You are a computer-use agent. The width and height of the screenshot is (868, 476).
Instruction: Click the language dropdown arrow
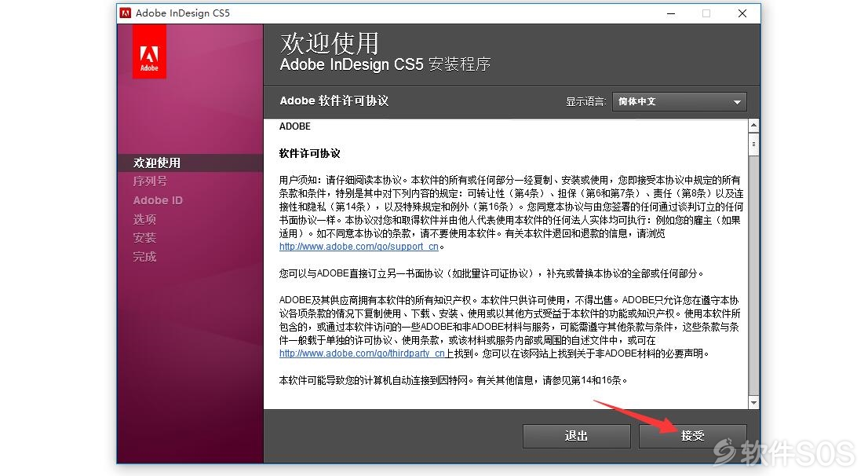pyautogui.click(x=737, y=102)
